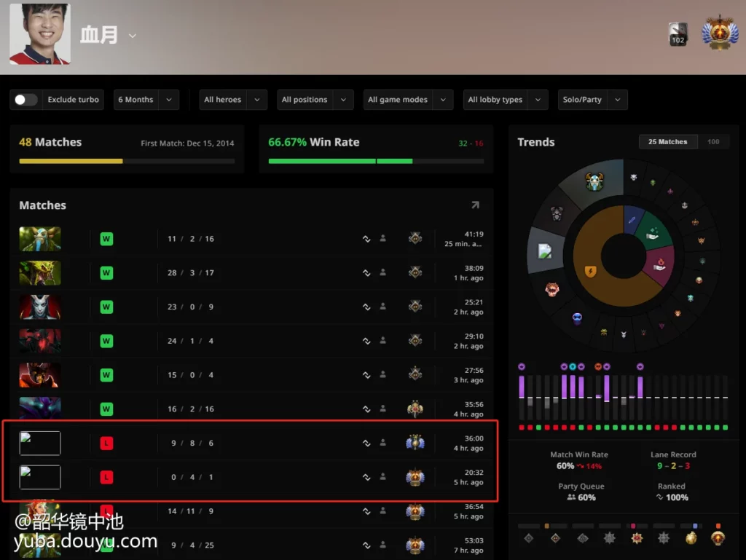
Task: Switch Trends to 25 Matches
Action: pos(667,142)
